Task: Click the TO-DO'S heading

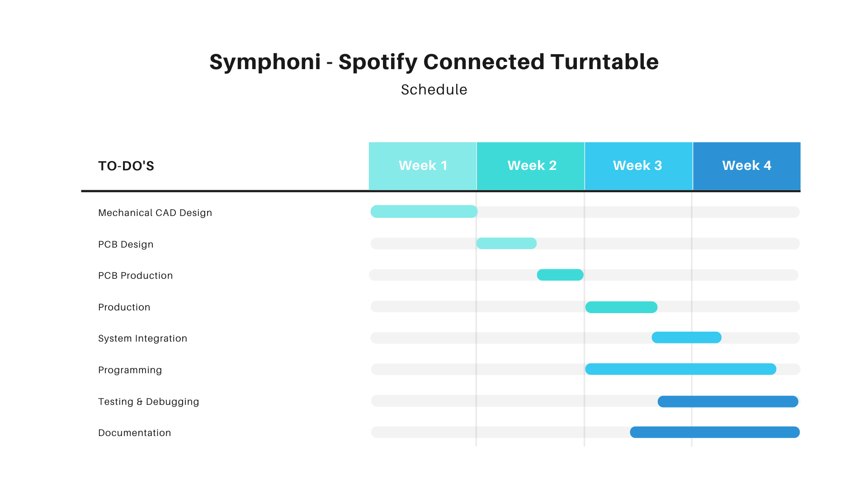Action: [126, 166]
